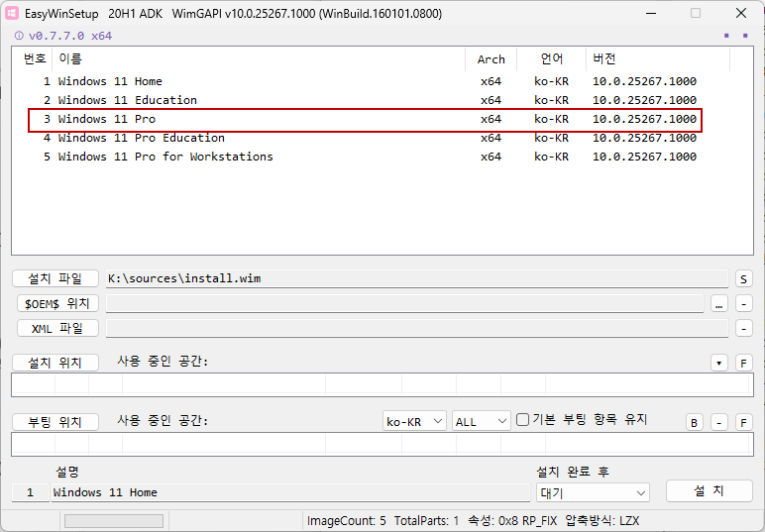The height and width of the screenshot is (532, 765).
Task: Click the minus button on the $OEM$ row
Action: pos(743,304)
